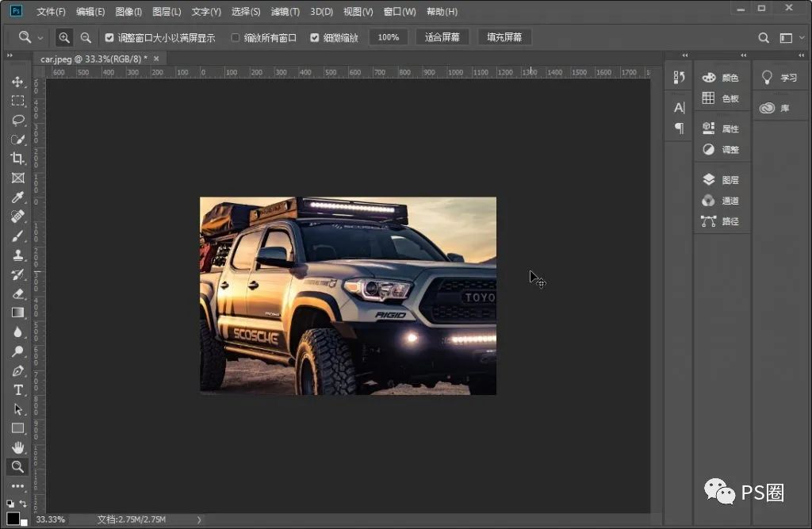Select the Zoom tool in toolbox
Screen dimensions: 812x529
[x=17, y=467]
